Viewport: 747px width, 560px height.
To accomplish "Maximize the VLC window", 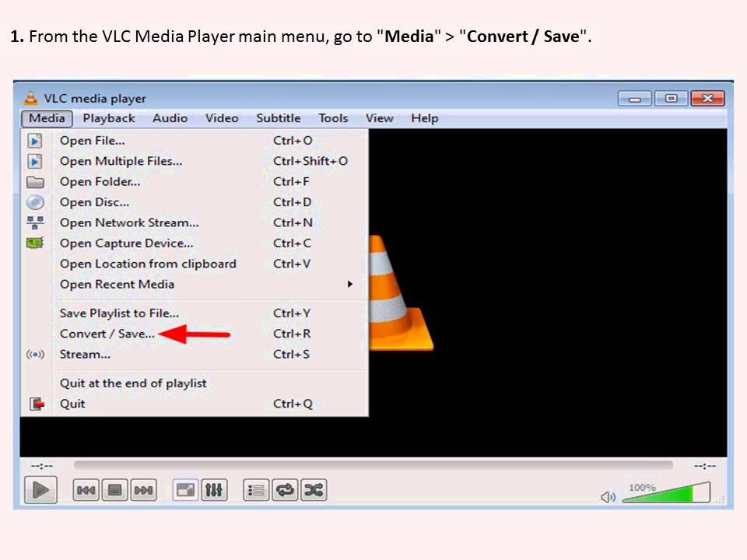I will pyautogui.click(x=671, y=99).
